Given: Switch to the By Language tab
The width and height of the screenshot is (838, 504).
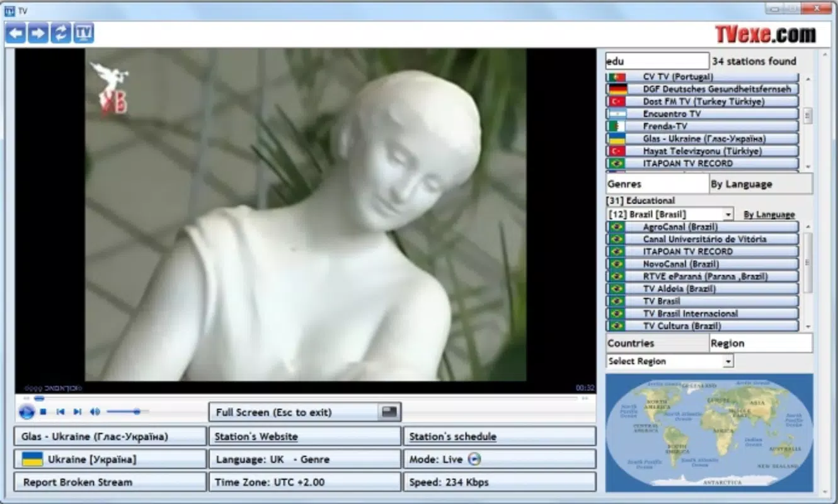Looking at the screenshot, I should coord(761,184).
